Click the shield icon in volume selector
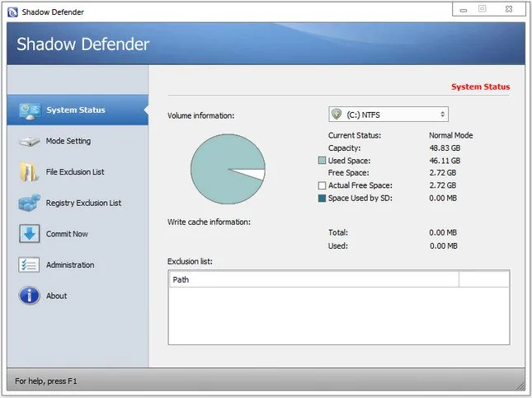The image size is (532, 398). [337, 115]
